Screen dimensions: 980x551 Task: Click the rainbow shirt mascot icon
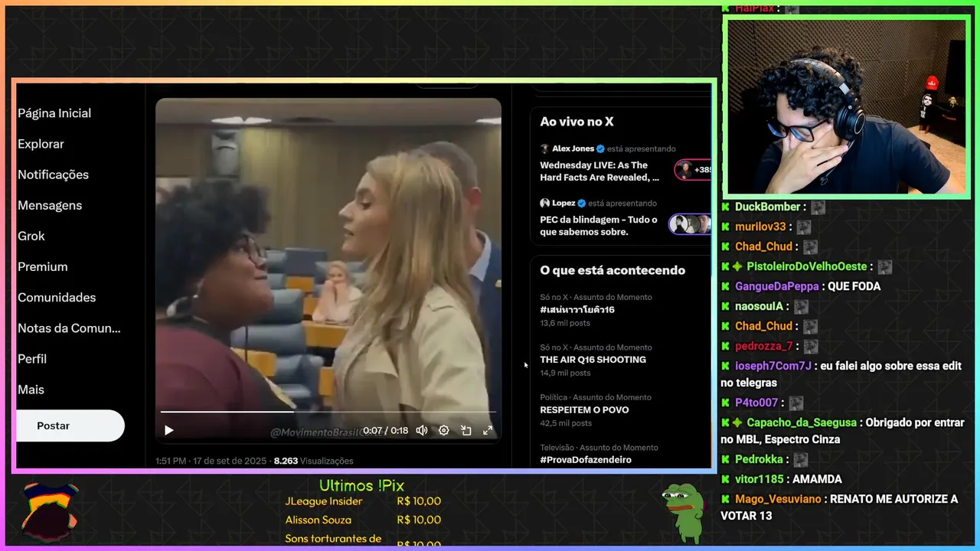click(49, 511)
